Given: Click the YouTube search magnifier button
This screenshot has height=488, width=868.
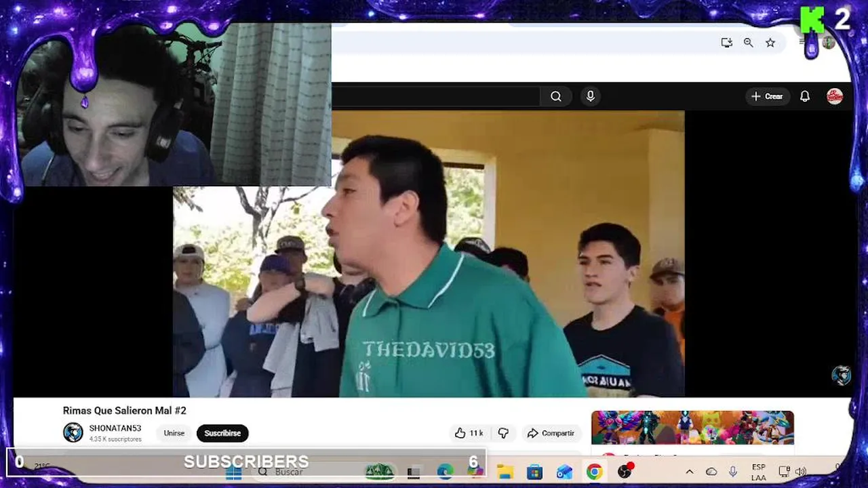Looking at the screenshot, I should point(556,96).
